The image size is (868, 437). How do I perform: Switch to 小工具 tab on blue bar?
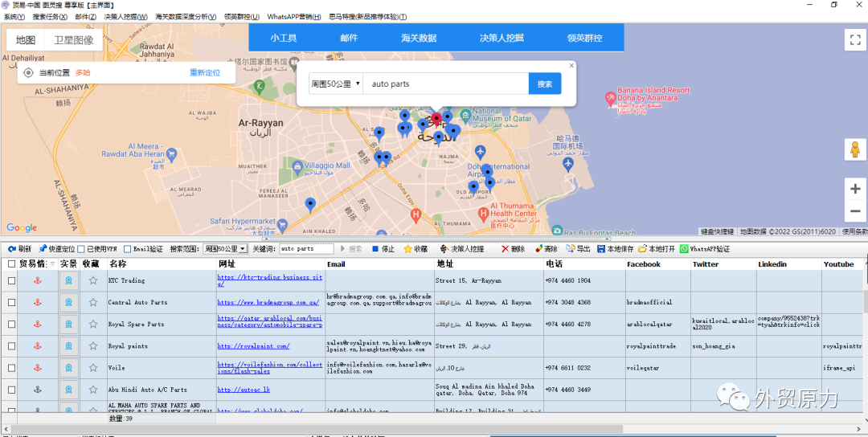point(284,39)
